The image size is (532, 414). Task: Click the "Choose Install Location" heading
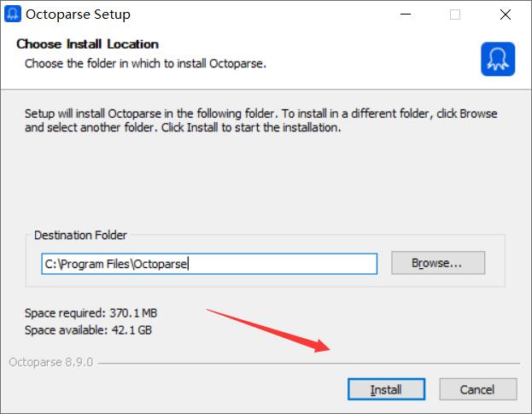88,44
